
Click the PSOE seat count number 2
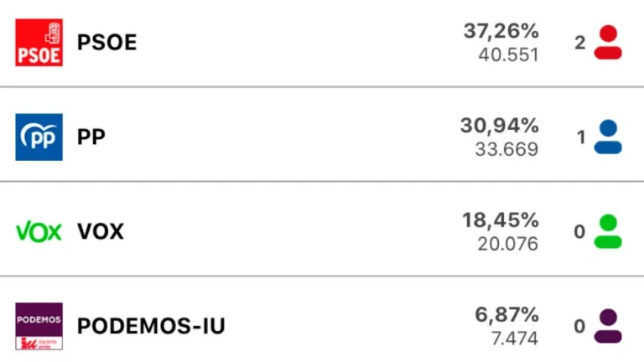pyautogui.click(x=579, y=43)
